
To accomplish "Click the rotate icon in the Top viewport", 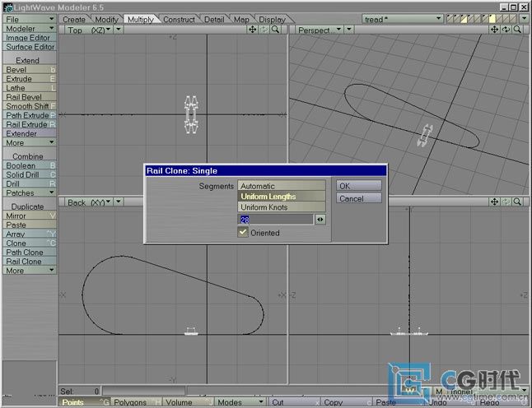I will point(264,30).
